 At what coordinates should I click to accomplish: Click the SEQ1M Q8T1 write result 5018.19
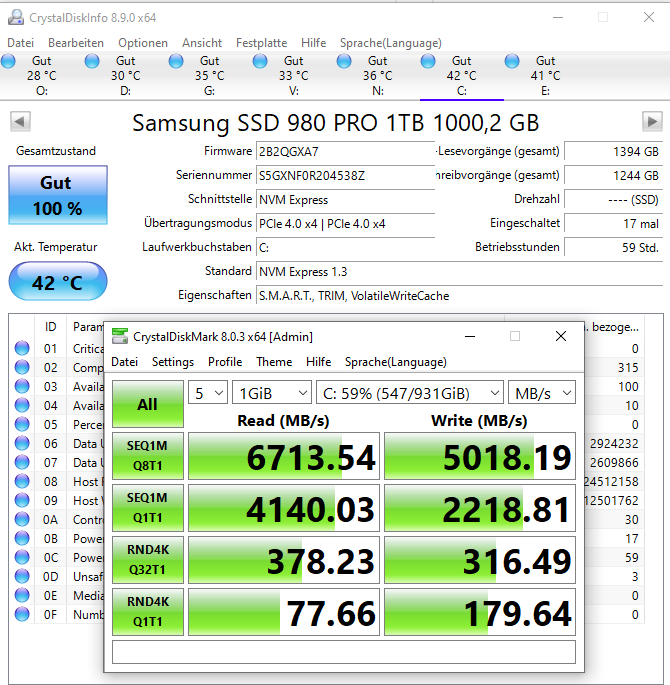tap(480, 456)
